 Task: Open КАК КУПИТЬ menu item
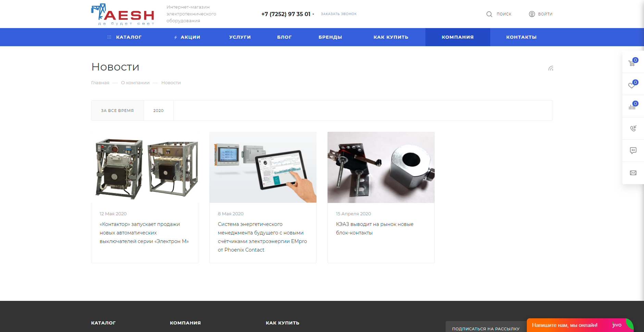[391, 37]
